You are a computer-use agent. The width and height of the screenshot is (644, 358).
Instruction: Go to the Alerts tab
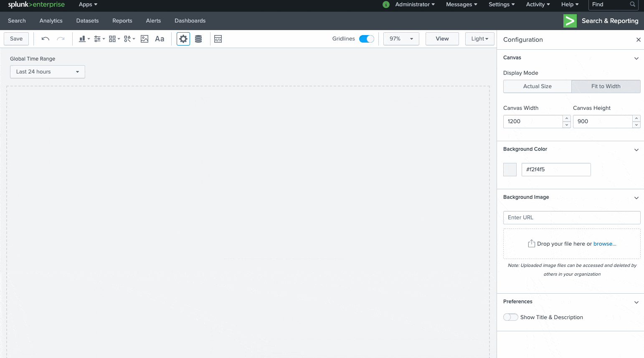(153, 21)
